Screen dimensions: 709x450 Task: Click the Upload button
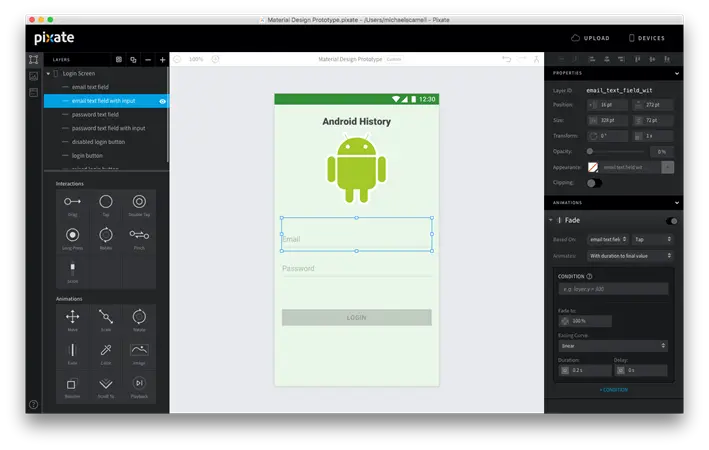[590, 38]
